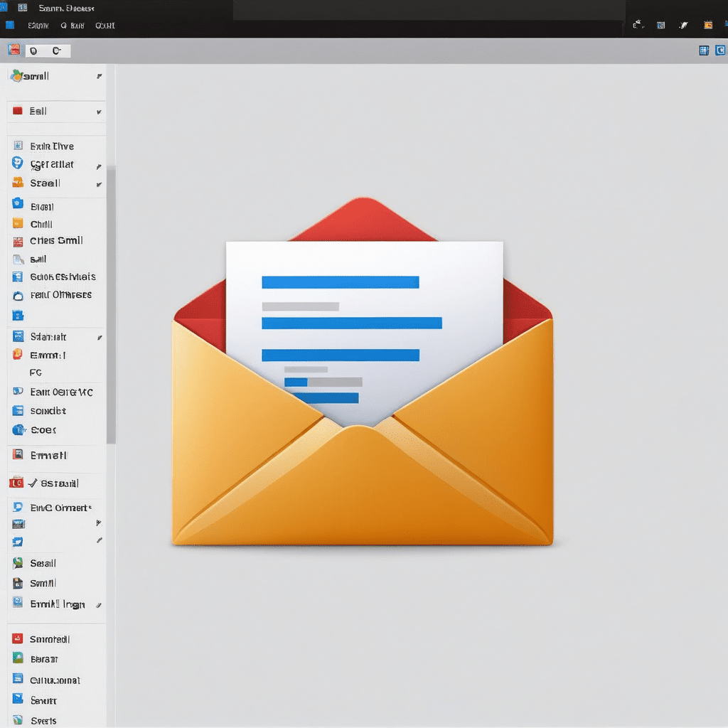Click the red app icon at the toolbar's left
The height and width of the screenshot is (728, 728).
14,50
